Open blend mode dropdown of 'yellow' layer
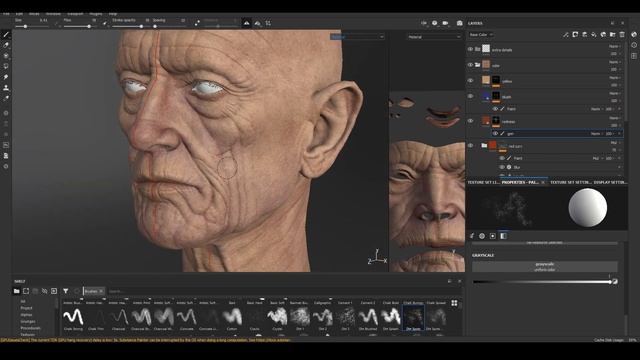The width and height of the screenshot is (640, 360). [614, 78]
